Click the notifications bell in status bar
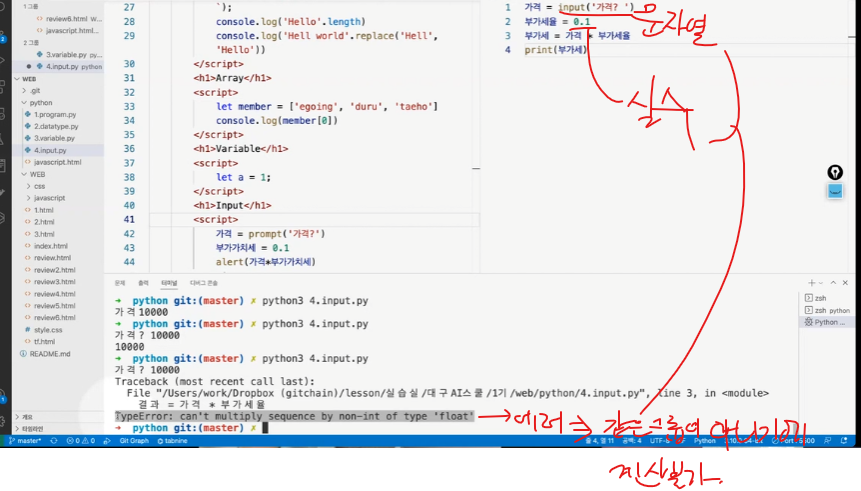Screen dimensions: 861x491 click(844, 440)
